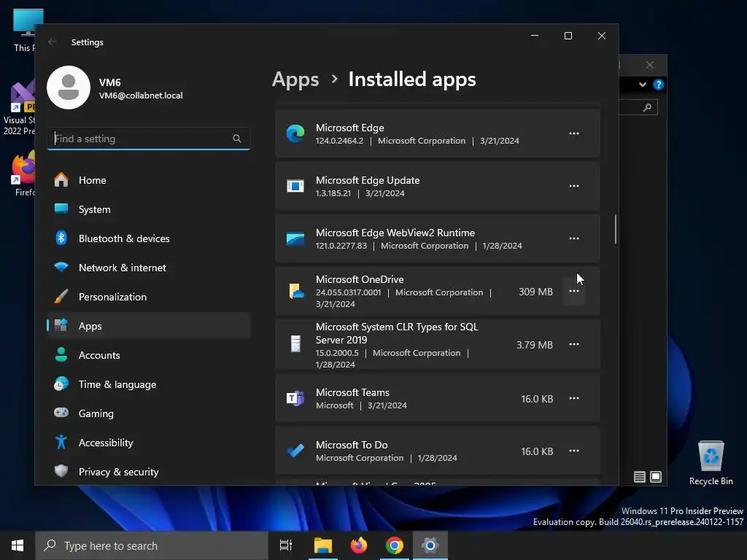Open more options for Microsoft OneDrive
This screenshot has width=747, height=560.
click(x=573, y=291)
